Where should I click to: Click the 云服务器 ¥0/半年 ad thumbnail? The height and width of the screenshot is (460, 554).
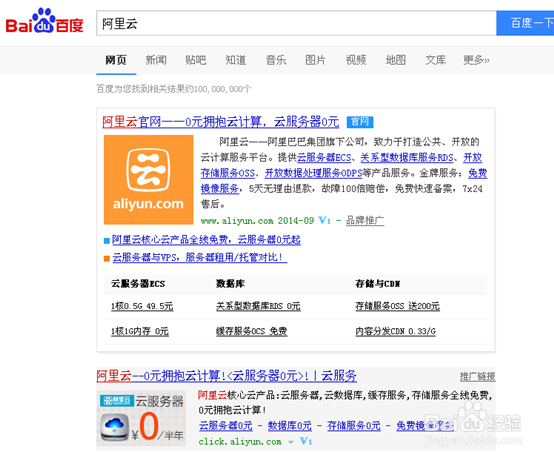[x=141, y=418]
